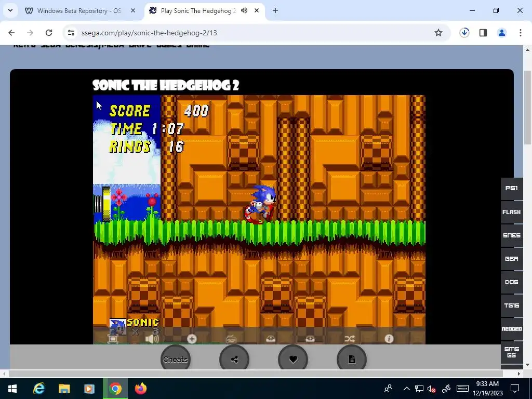The image size is (532, 399).
Task: Mute the Sonic tab via speaker icon
Action: 244,10
